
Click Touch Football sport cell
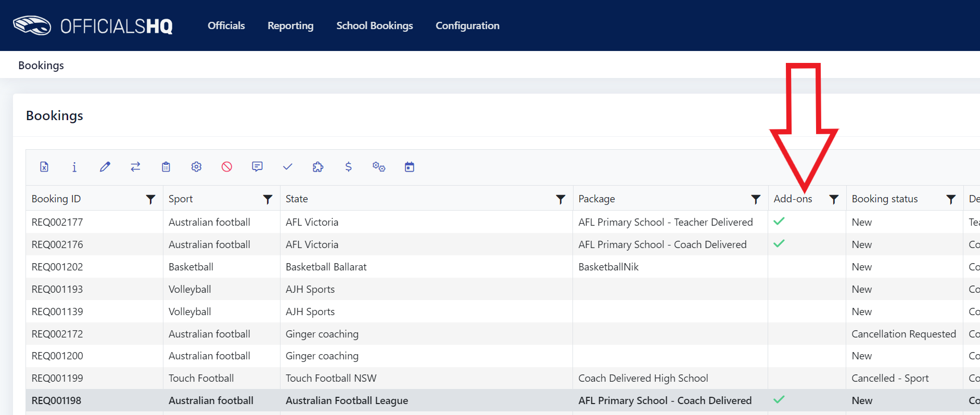point(201,378)
